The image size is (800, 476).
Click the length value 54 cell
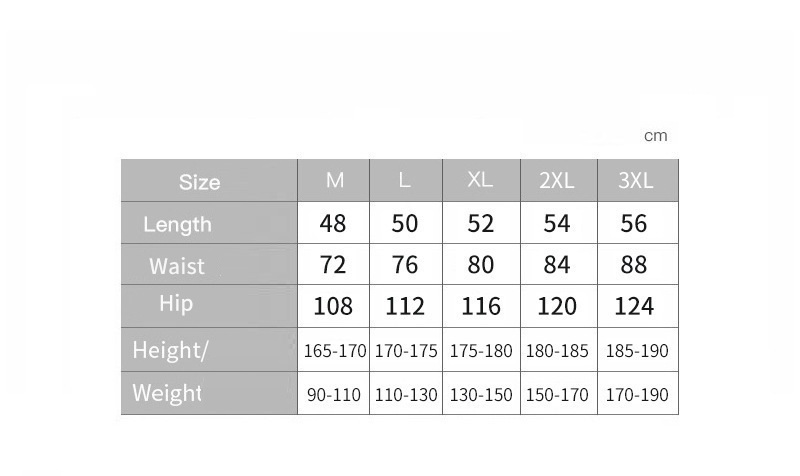tap(557, 223)
